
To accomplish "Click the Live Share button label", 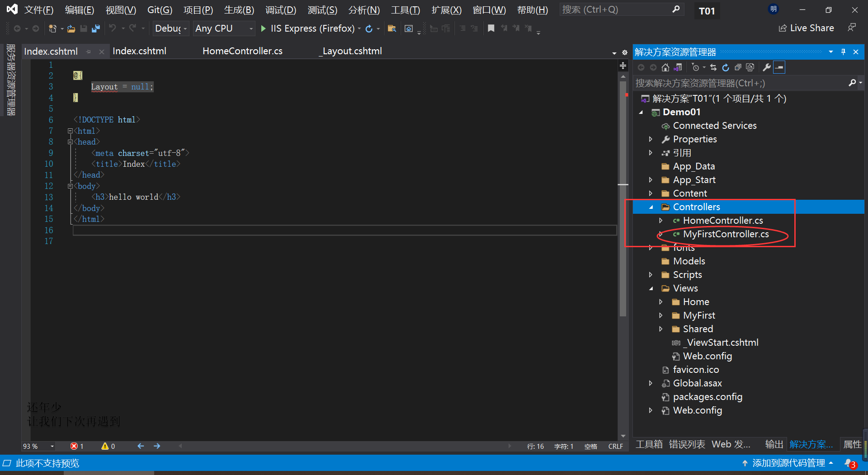I will point(812,28).
